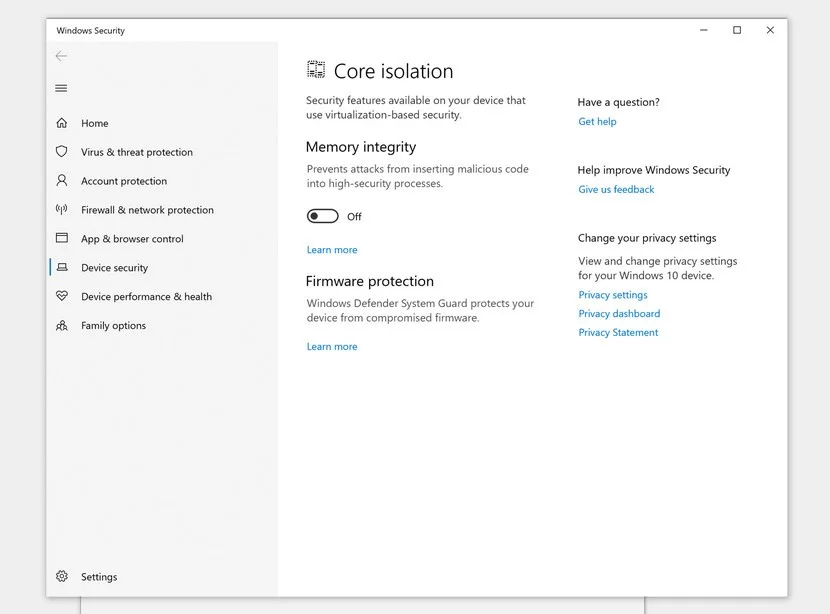Viewport: 830px width, 614px height.
Task: Click Help improve Windows Security heading
Action: pos(654,170)
